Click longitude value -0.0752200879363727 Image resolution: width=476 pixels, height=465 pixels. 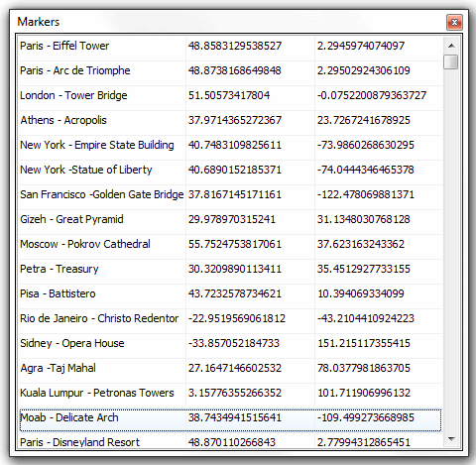click(372, 95)
